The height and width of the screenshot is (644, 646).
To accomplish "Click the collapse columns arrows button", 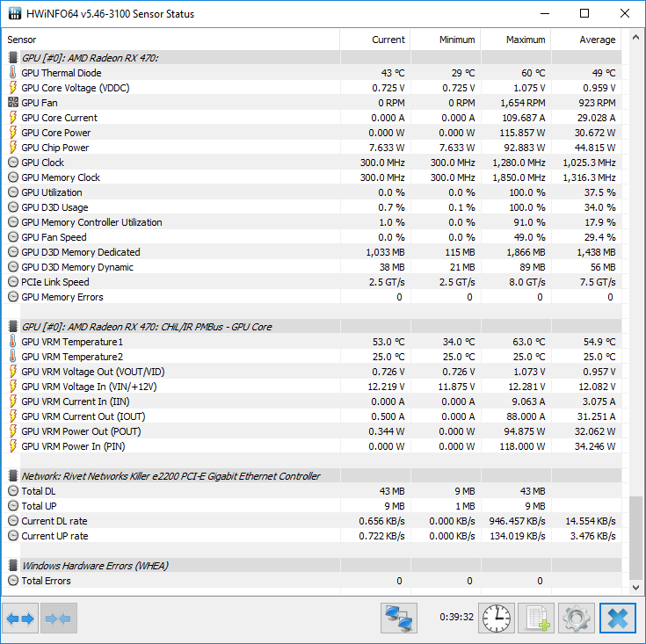I will coord(59,618).
